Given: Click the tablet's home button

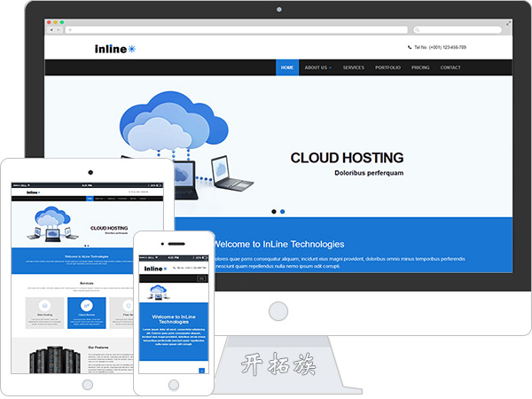Looking at the screenshot, I should pos(88,385).
